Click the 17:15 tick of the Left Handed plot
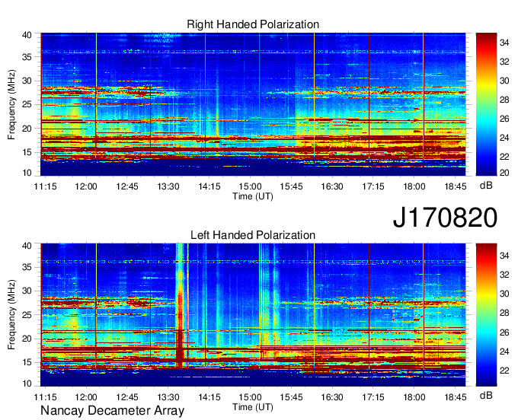 click(373, 397)
